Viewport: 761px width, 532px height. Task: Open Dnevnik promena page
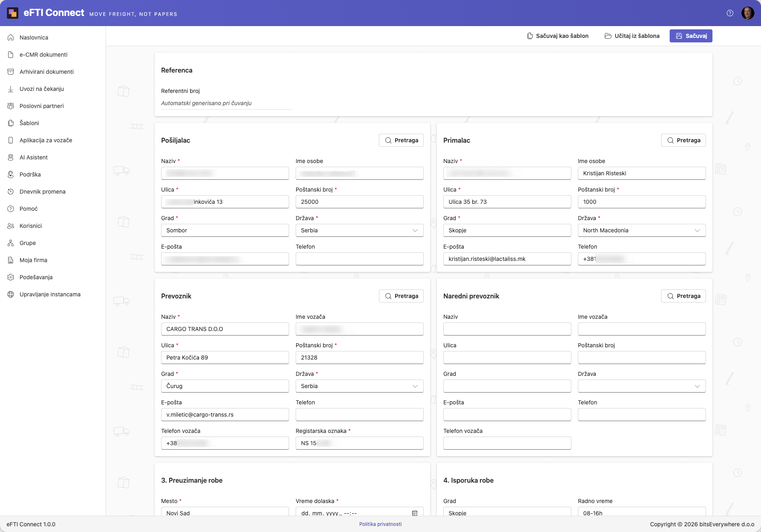click(x=53, y=192)
